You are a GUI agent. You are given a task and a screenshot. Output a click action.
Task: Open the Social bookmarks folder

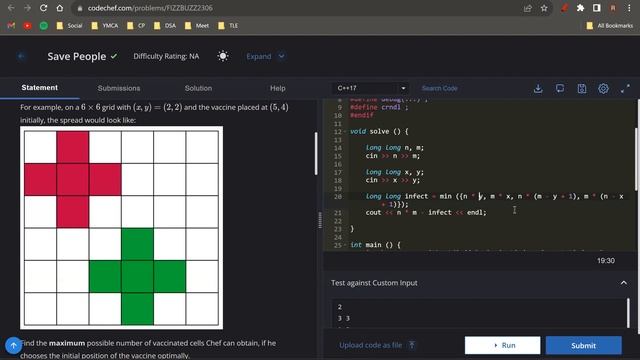69,26
